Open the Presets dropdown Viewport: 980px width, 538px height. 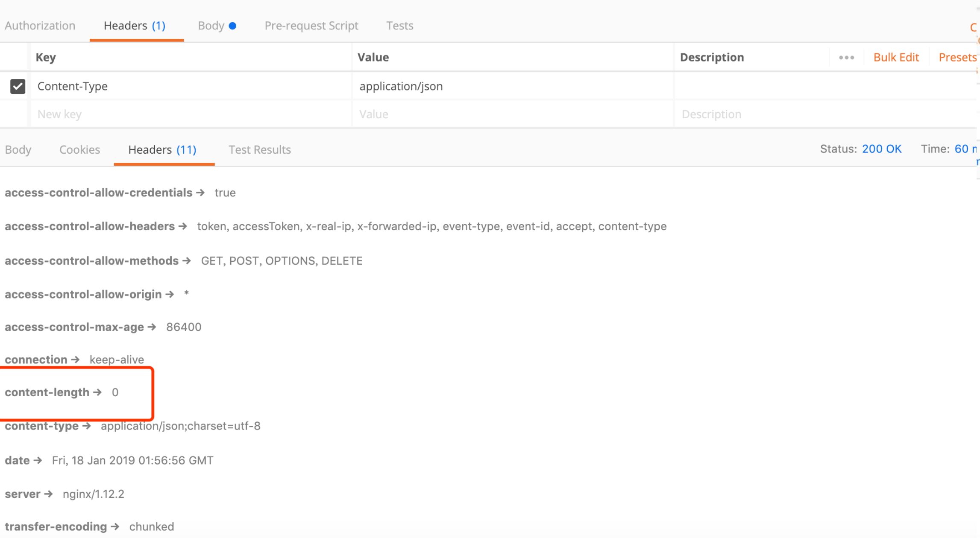[x=957, y=58]
